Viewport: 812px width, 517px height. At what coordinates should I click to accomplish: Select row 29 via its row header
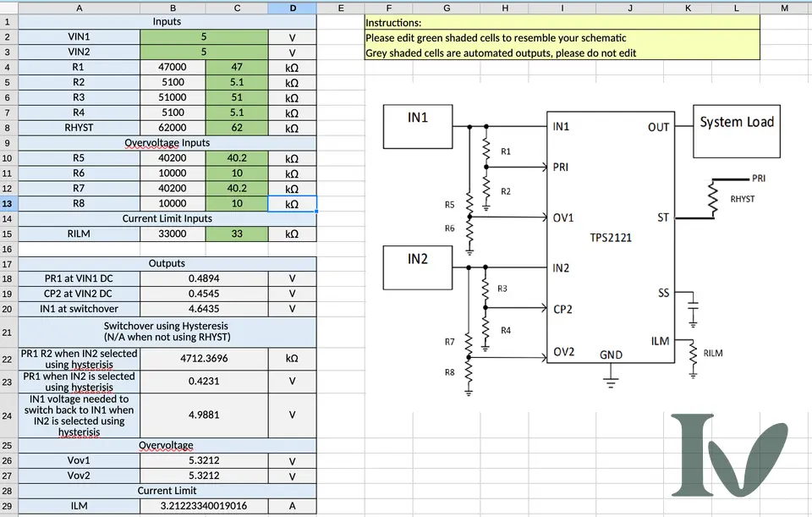coord(8,506)
